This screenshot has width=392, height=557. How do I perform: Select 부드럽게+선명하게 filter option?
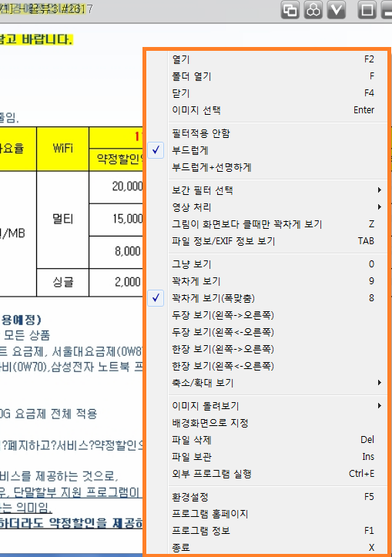(278, 167)
